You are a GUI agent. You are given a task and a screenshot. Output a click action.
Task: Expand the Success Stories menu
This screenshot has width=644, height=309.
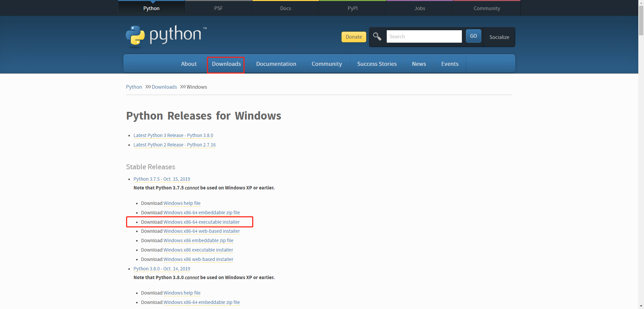point(377,64)
